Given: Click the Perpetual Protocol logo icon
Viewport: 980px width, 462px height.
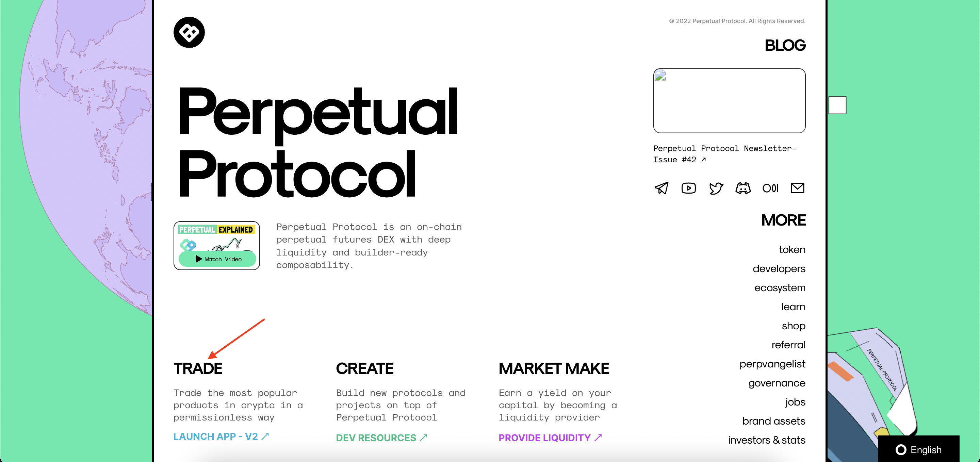Looking at the screenshot, I should click(x=189, y=33).
